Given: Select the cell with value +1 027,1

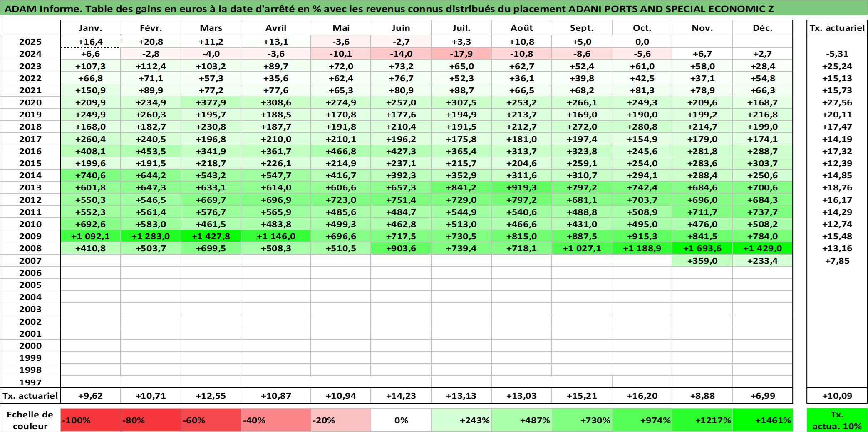Looking at the screenshot, I should point(582,248).
